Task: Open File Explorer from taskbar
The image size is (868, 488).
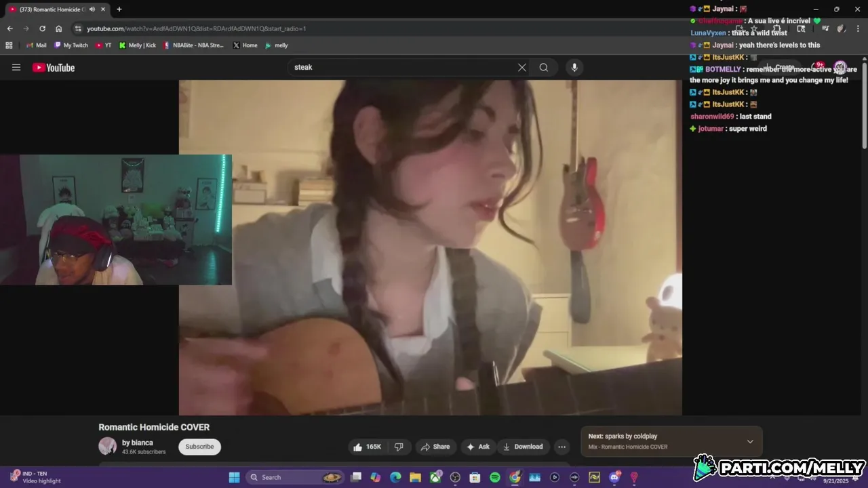Action: coord(415,477)
